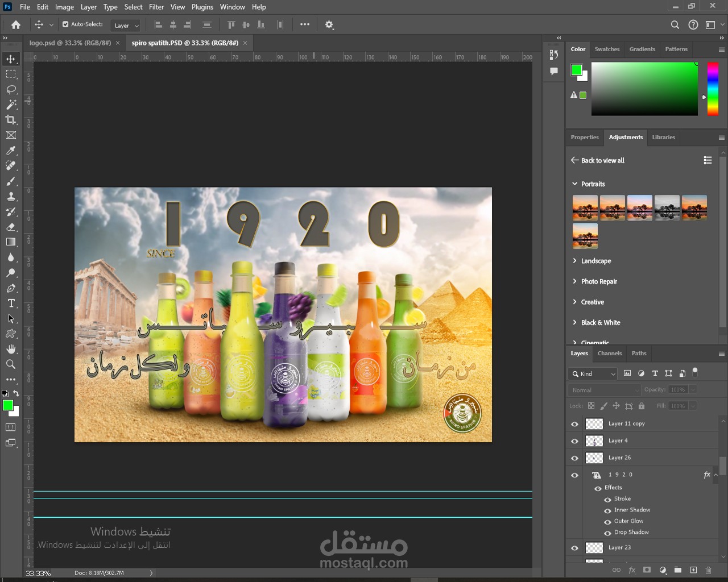Switch to the Channels tab
The width and height of the screenshot is (728, 582).
[x=609, y=354]
